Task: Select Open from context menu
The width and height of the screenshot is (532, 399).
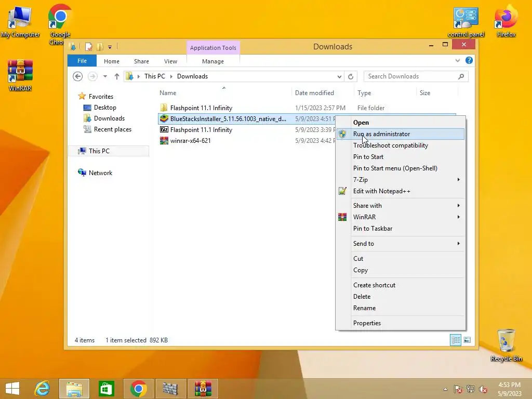Action: (x=401, y=123)
